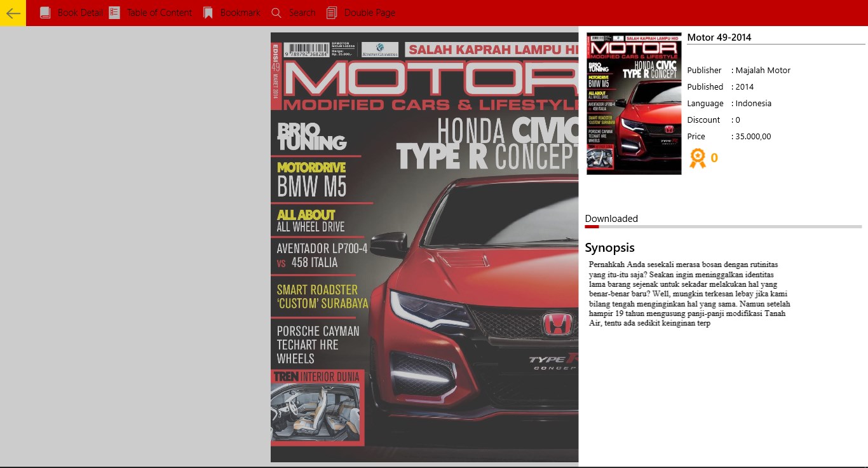Click the Motor cover thumbnail in details panel
The height and width of the screenshot is (468, 868).
[634, 104]
